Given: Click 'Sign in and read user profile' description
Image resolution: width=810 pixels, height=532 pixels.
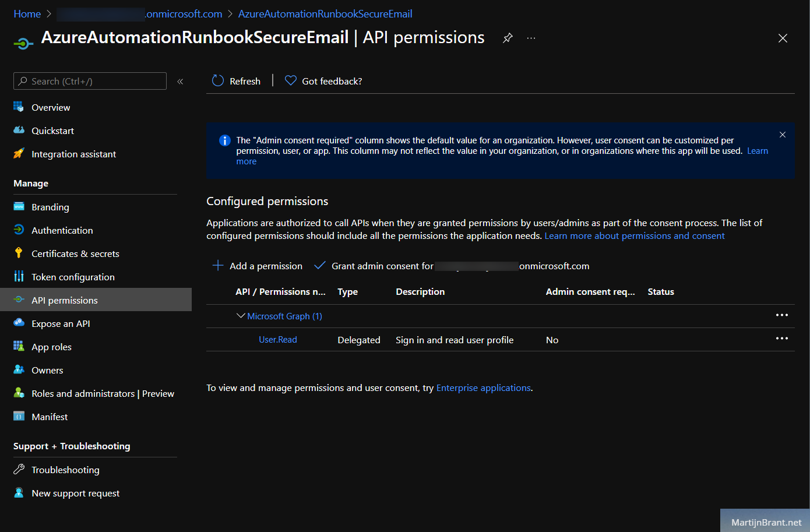Looking at the screenshot, I should pos(455,340).
